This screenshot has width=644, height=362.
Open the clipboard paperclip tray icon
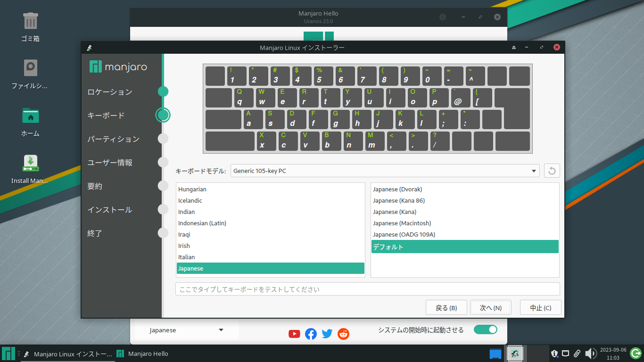577,353
